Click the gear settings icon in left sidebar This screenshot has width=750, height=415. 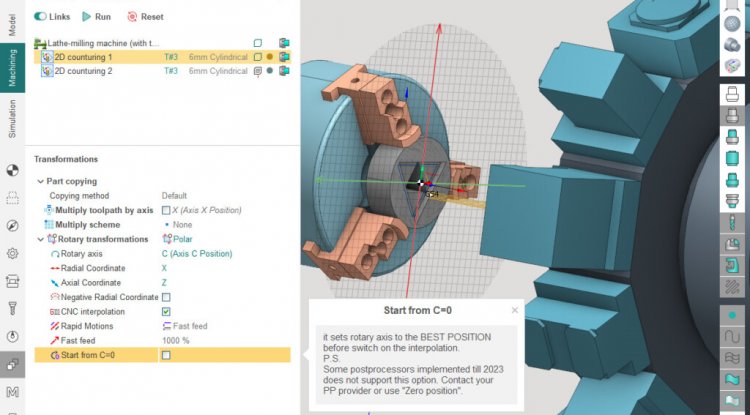[13, 253]
